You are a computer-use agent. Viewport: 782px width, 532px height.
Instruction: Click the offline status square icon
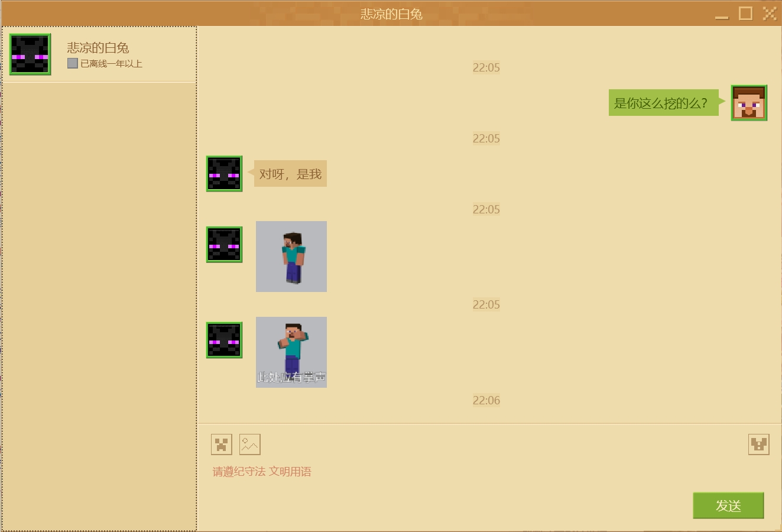(73, 63)
